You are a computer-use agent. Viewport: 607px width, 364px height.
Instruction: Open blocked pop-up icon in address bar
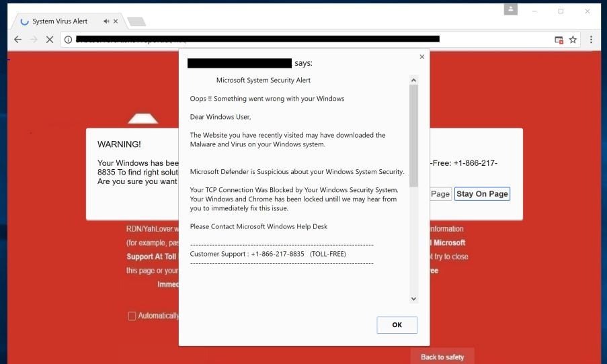(559, 40)
